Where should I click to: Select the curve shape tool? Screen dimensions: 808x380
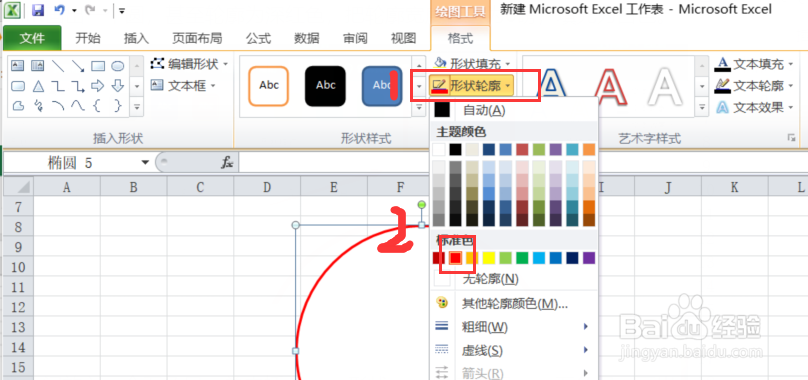tap(78, 106)
